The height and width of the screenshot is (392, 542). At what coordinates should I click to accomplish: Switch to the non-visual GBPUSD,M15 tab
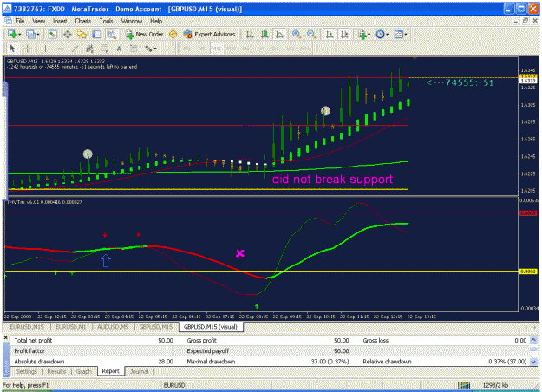point(155,327)
